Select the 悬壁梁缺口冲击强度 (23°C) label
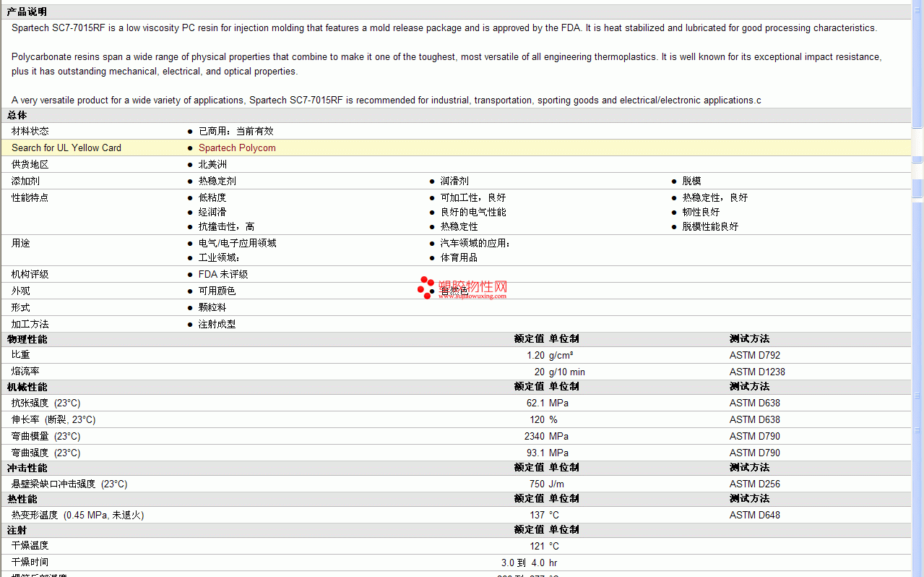The width and height of the screenshot is (924, 577). pos(69,484)
